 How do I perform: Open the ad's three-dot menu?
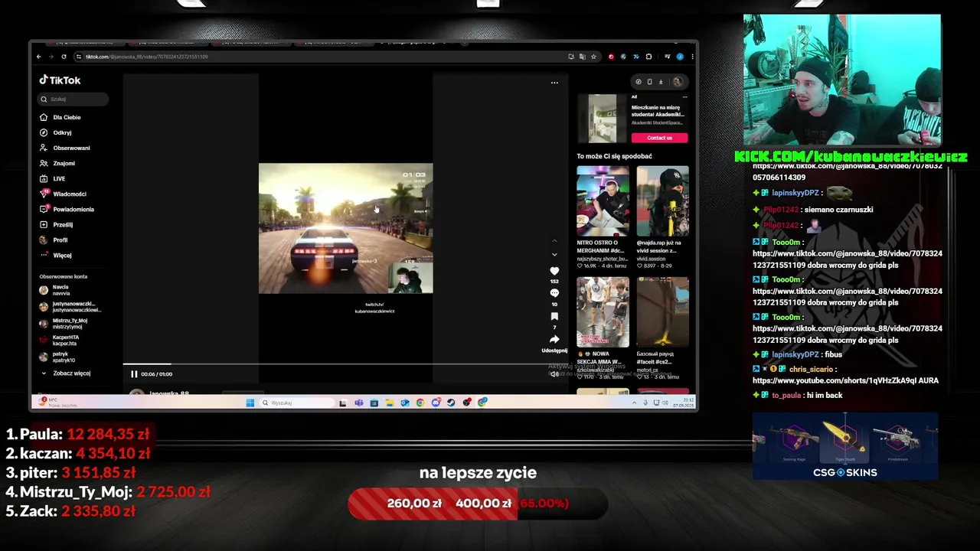pyautogui.click(x=684, y=97)
